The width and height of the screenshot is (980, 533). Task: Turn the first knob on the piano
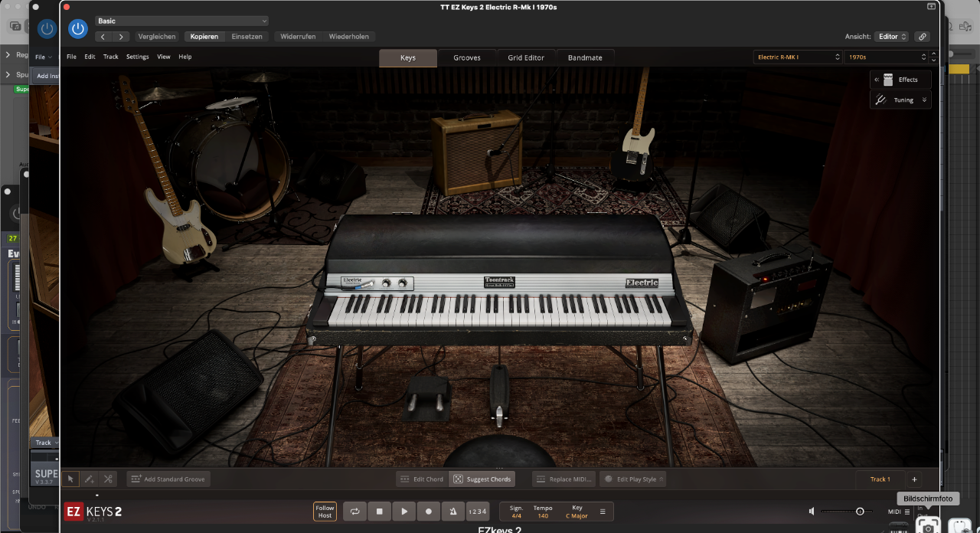point(387,283)
